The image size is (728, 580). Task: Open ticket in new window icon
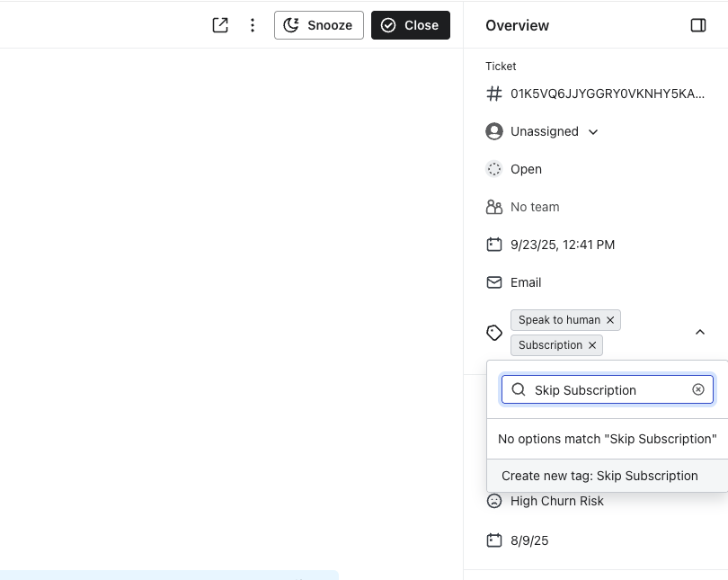tap(220, 25)
